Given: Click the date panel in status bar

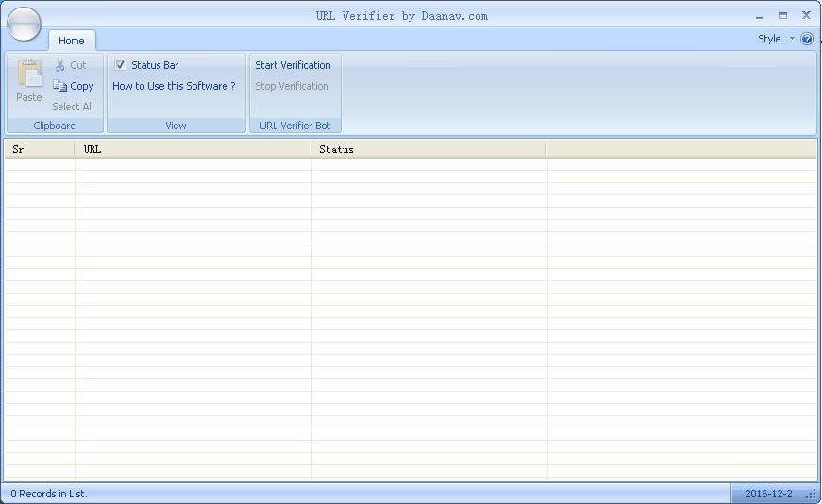Looking at the screenshot, I should point(767,494).
